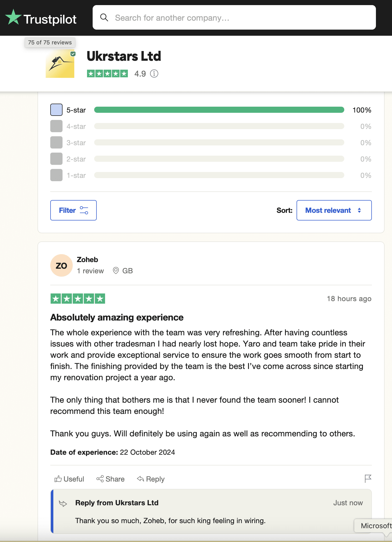Open the TrustScore info icon
This screenshot has width=392, height=542.
[x=154, y=74]
